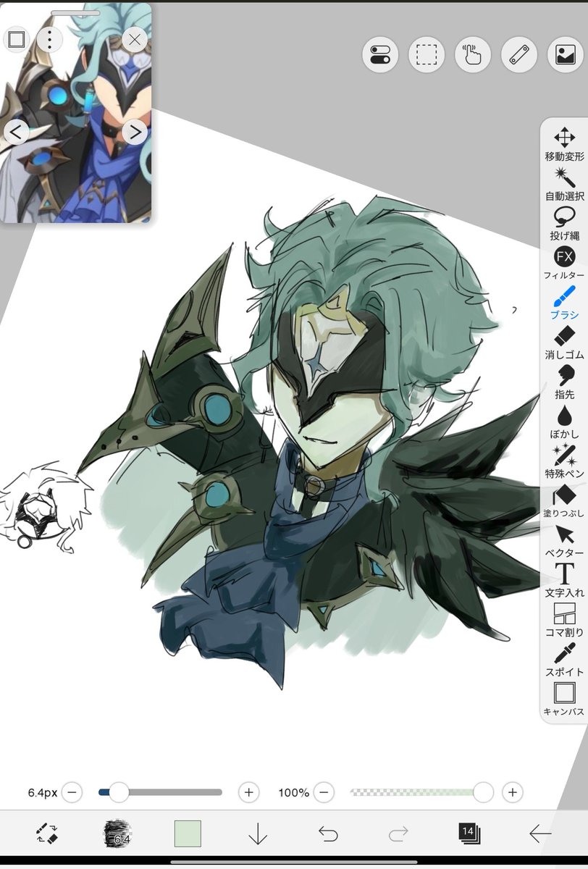Tap the down arrow to hide toolbar
This screenshot has height=869, width=588.
(x=258, y=834)
